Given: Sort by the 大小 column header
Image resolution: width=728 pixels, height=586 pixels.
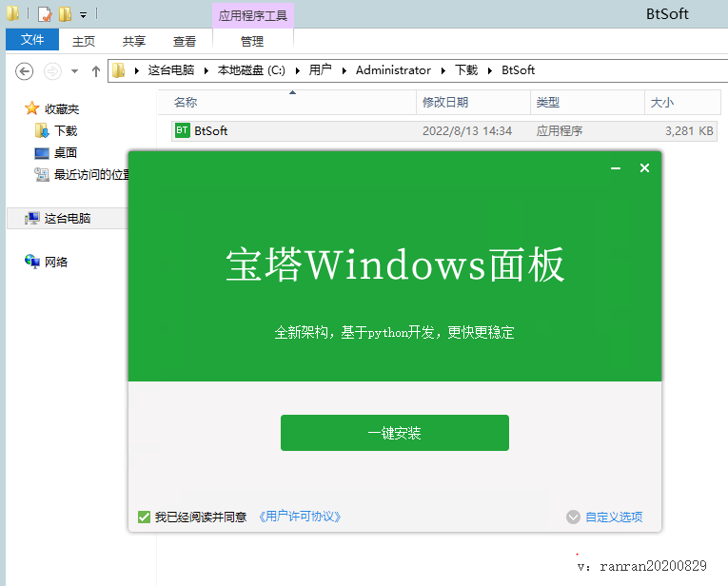Looking at the screenshot, I should 682,102.
